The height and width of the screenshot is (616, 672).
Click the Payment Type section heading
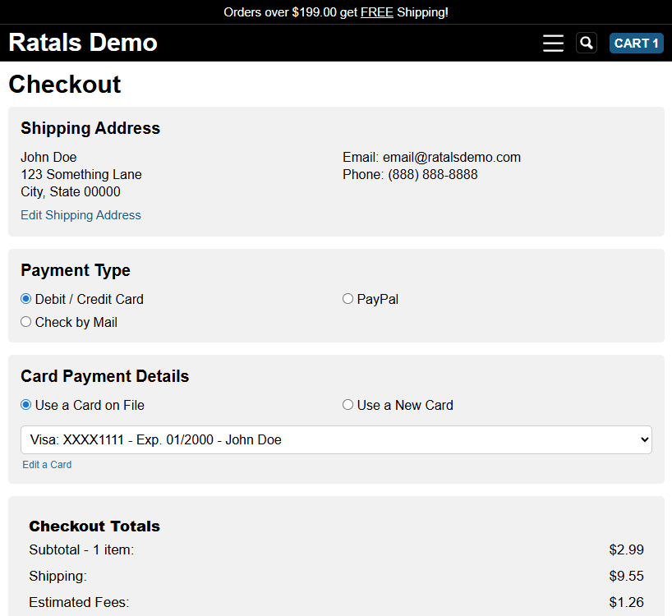click(76, 270)
